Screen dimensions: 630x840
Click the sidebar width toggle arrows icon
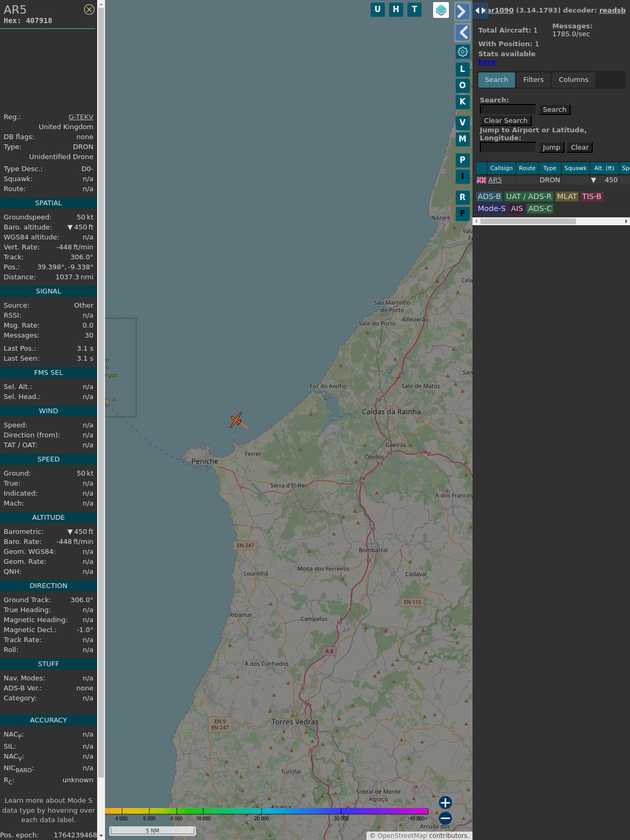[480, 10]
